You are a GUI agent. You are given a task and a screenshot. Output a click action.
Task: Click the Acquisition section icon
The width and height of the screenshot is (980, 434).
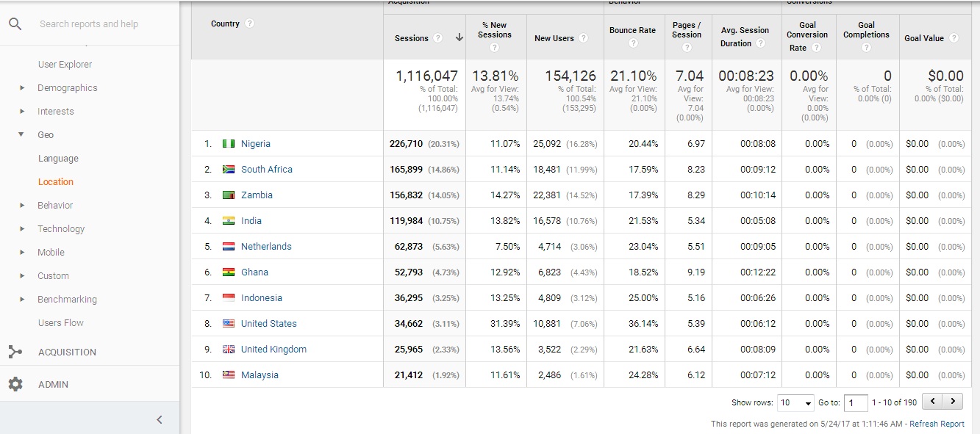click(15, 352)
